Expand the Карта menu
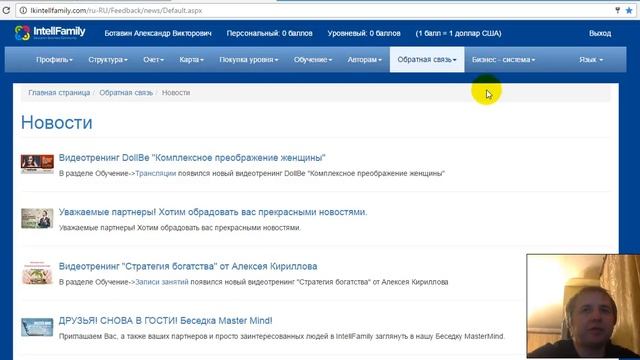 191,60
